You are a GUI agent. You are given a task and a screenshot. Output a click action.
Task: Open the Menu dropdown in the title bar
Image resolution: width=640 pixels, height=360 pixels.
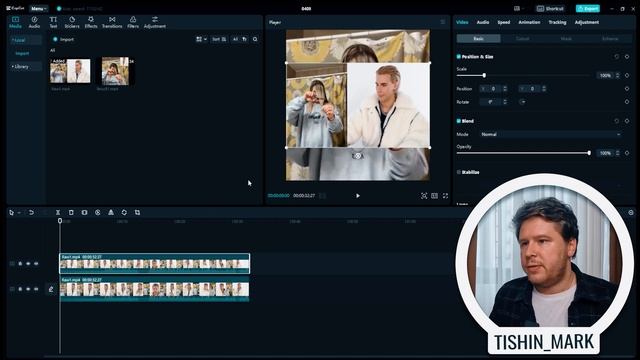(x=38, y=9)
